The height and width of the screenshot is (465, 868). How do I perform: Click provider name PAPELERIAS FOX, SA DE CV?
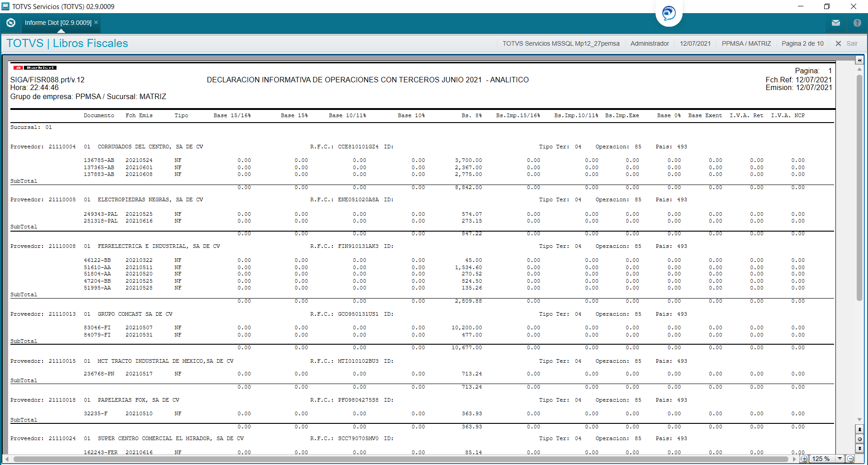point(139,400)
